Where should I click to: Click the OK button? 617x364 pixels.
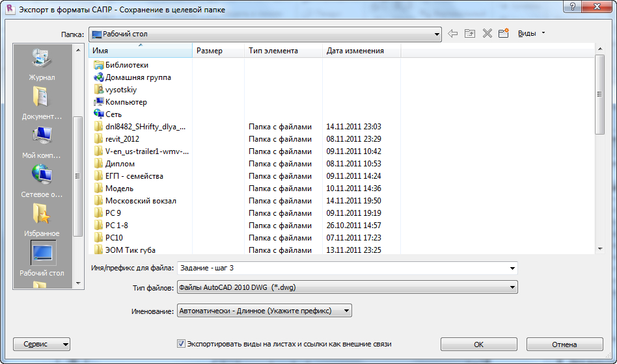[x=479, y=344]
